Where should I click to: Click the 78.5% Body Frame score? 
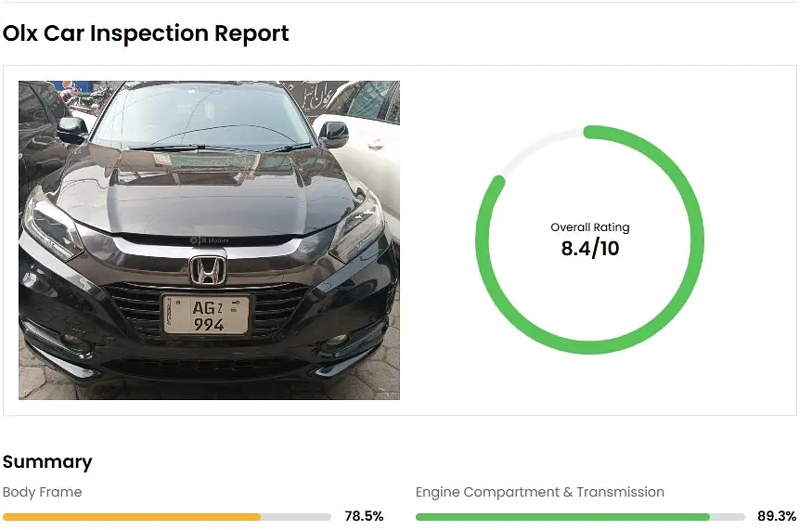[x=364, y=516]
